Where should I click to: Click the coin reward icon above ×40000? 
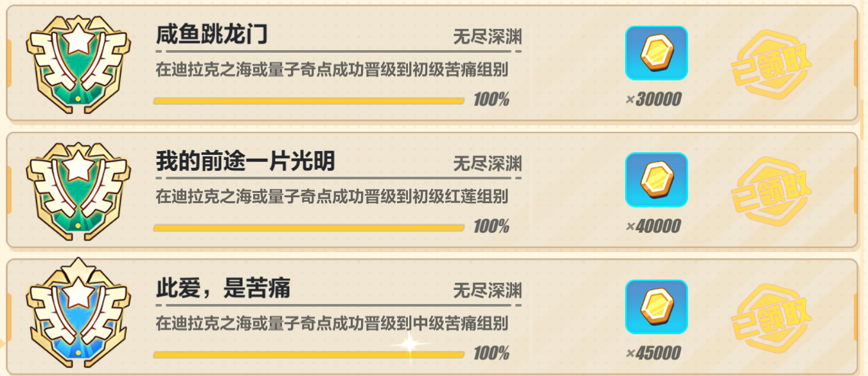click(x=656, y=180)
